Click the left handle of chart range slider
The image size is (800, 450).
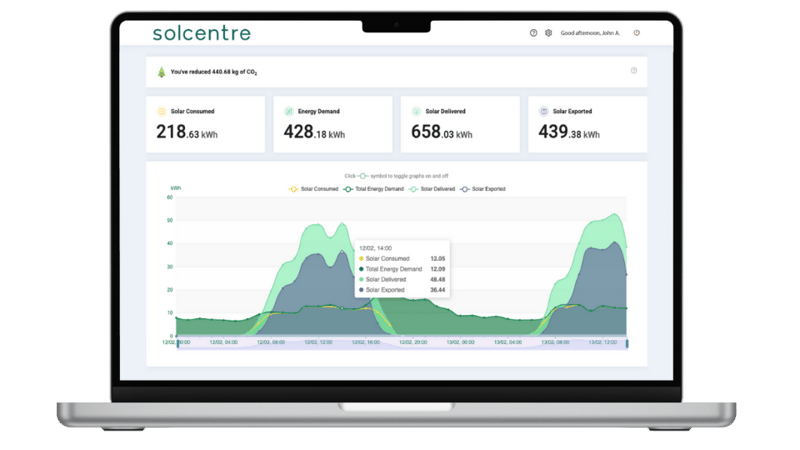click(178, 344)
